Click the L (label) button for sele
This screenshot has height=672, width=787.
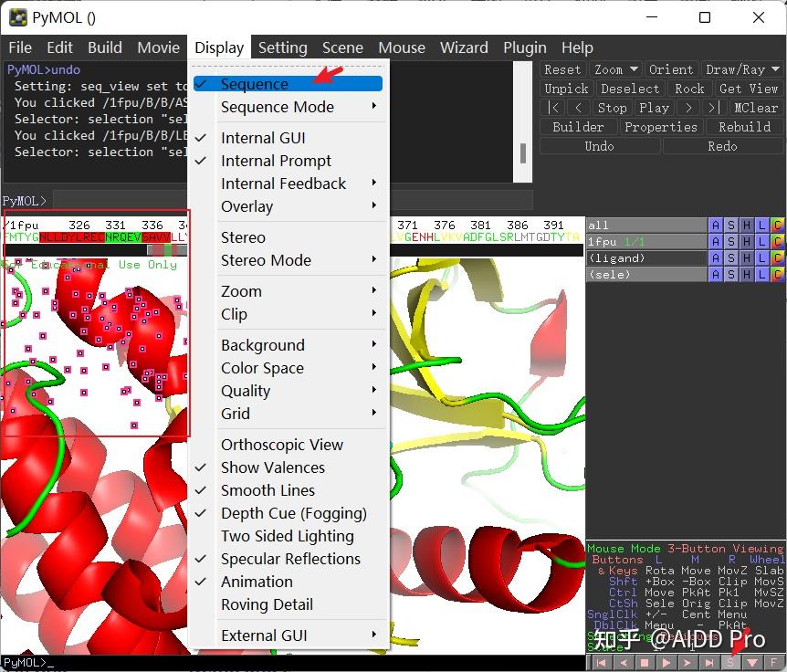click(x=762, y=275)
